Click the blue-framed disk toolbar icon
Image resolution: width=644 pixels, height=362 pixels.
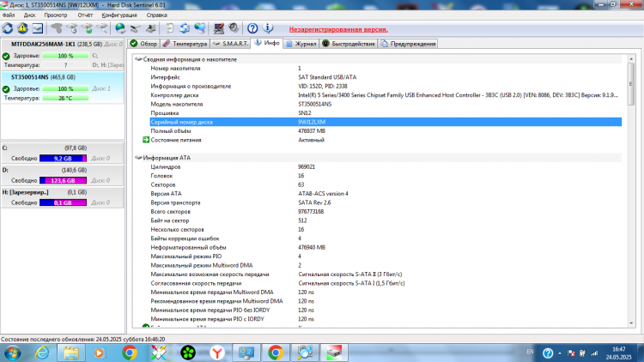pos(38,28)
